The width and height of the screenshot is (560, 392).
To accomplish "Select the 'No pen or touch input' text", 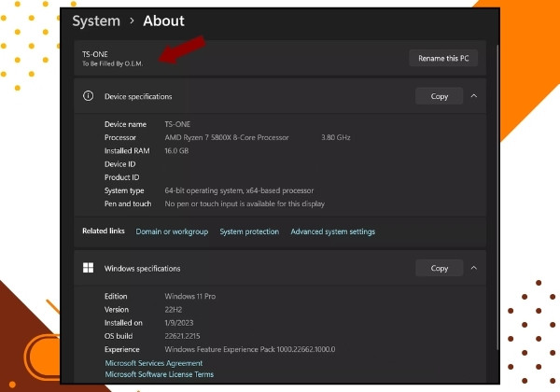I will point(245,203).
